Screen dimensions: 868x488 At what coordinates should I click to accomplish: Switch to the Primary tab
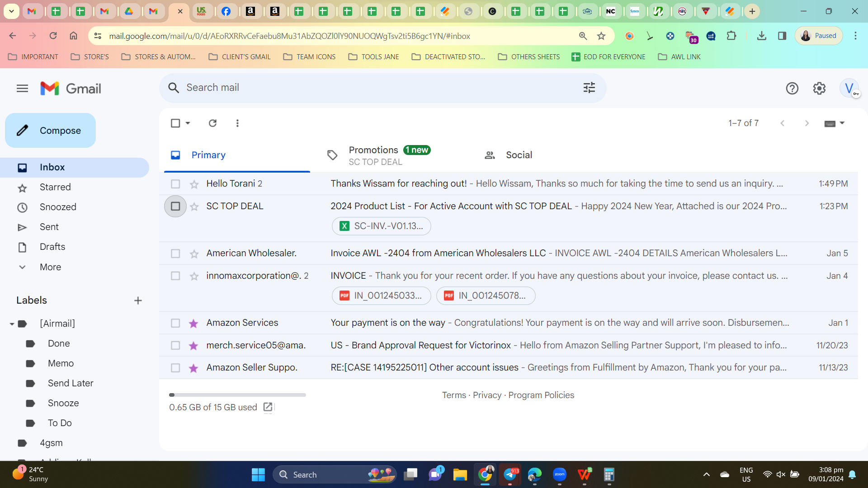click(x=237, y=155)
